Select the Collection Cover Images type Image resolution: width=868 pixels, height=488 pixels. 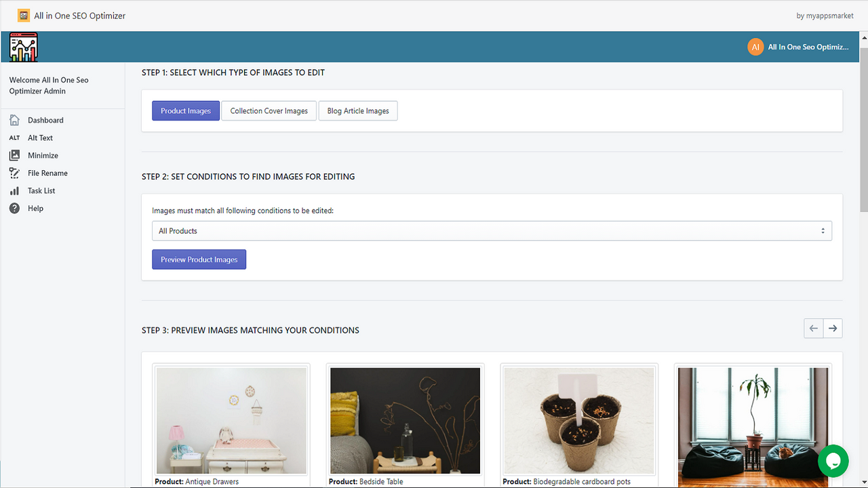[x=269, y=110]
